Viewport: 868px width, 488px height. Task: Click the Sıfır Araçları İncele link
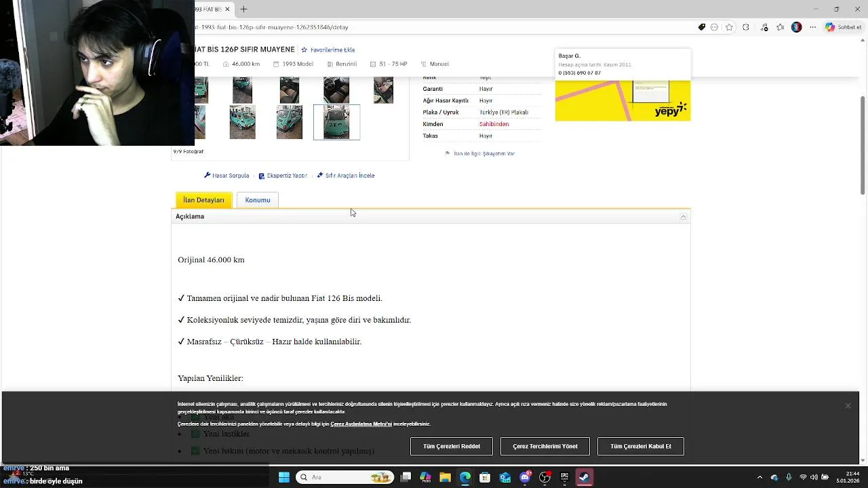[345, 176]
